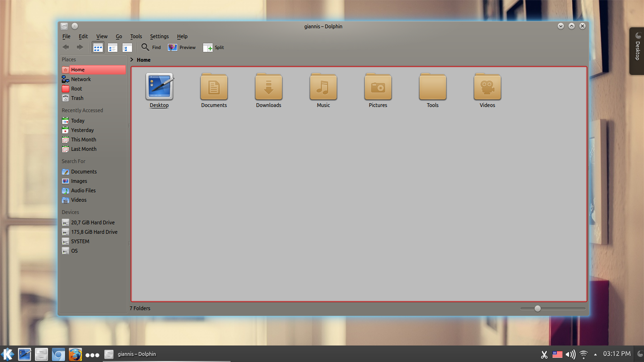This screenshot has height=362, width=644.
Task: Open the Settings menu
Action: [159, 36]
